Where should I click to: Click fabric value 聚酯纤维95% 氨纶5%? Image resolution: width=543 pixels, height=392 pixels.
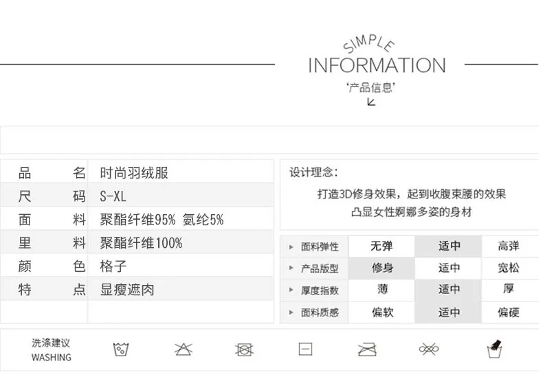pos(162,220)
